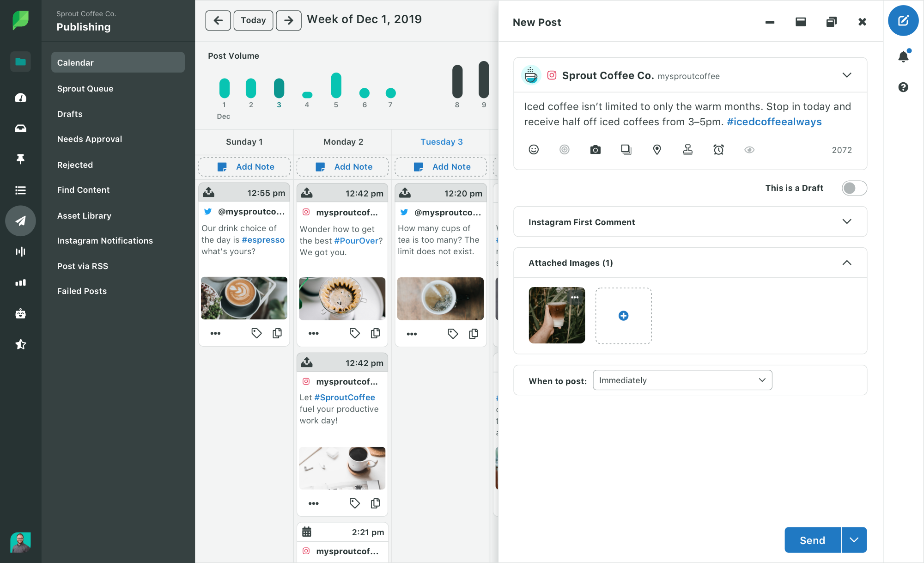Collapse the Attached Images section
The image size is (924, 563).
(x=849, y=263)
